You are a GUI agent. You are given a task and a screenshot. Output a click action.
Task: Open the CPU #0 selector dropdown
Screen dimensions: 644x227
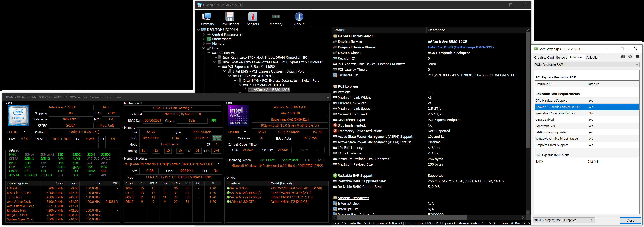pos(17,132)
